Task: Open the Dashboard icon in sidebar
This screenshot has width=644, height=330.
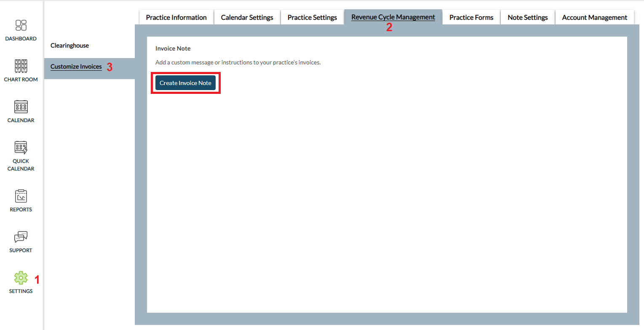Action: [21, 25]
